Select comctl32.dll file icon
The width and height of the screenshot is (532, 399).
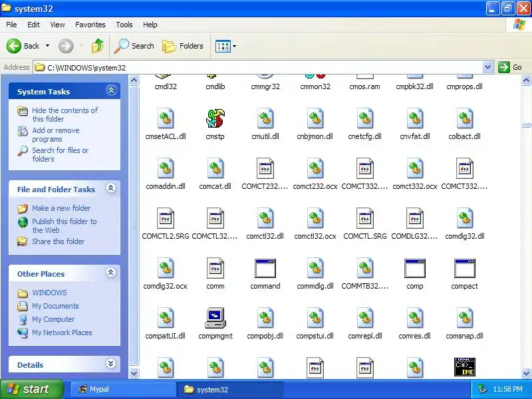coord(265,218)
